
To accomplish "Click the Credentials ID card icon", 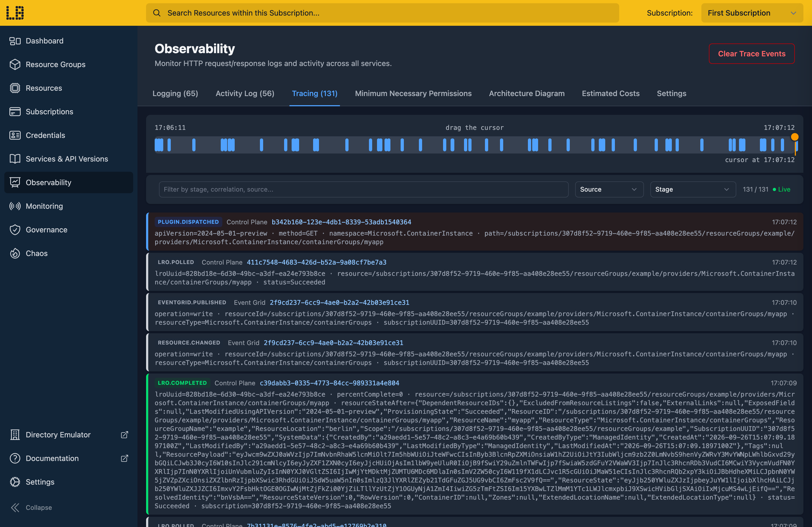I will pos(15,135).
